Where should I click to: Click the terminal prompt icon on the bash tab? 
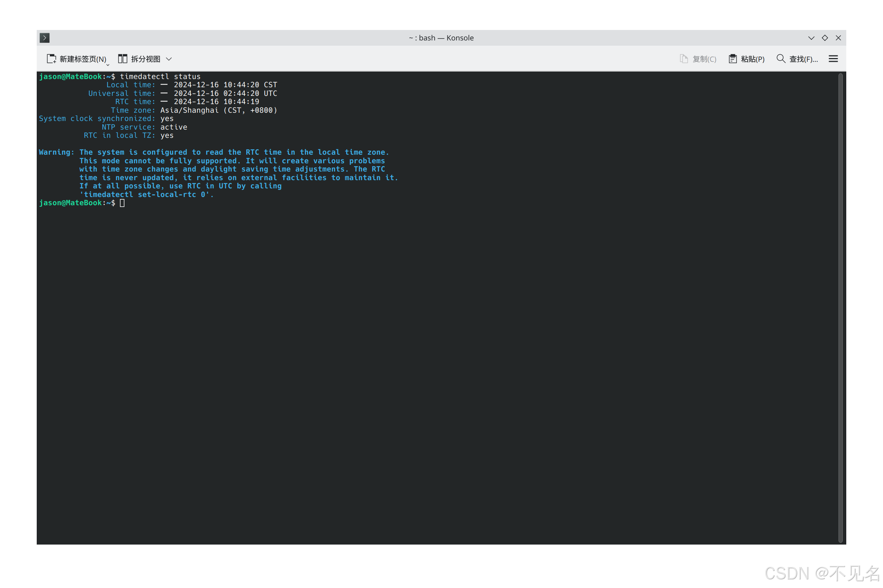(45, 37)
